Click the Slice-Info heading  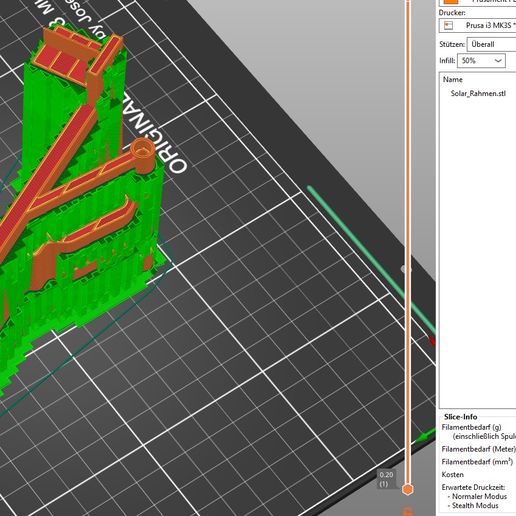point(460,417)
